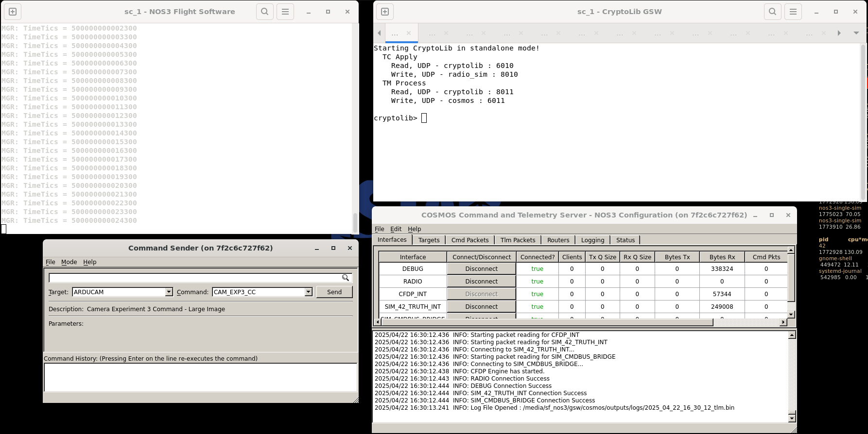Minimize the COSMOS Server window
The height and width of the screenshot is (434, 868).
[755, 215]
